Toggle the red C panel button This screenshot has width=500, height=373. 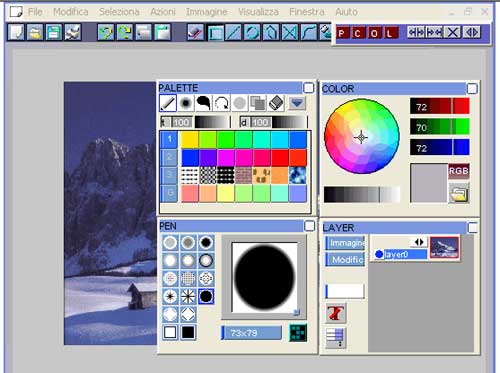[358, 33]
